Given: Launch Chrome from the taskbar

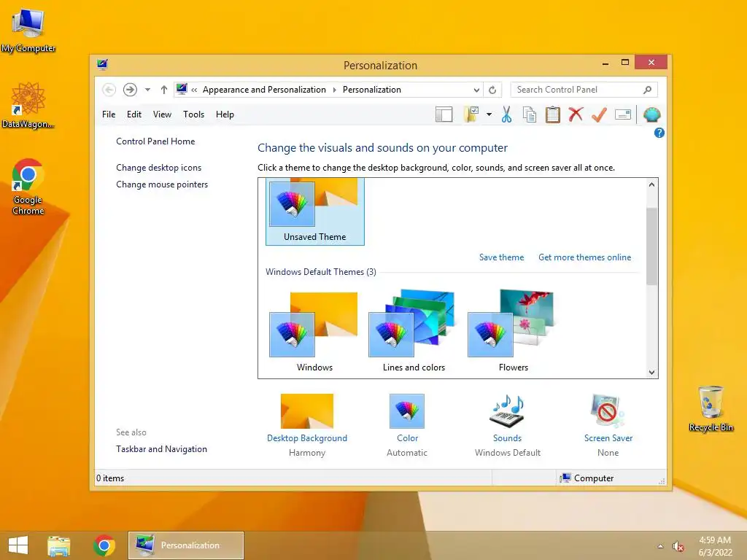Looking at the screenshot, I should (x=104, y=545).
